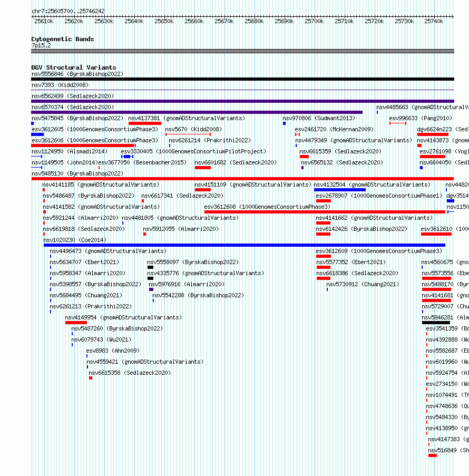469x476 pixels.
Task: Click nsv5912055 (Almarri2020) label
Action: point(181,229)
